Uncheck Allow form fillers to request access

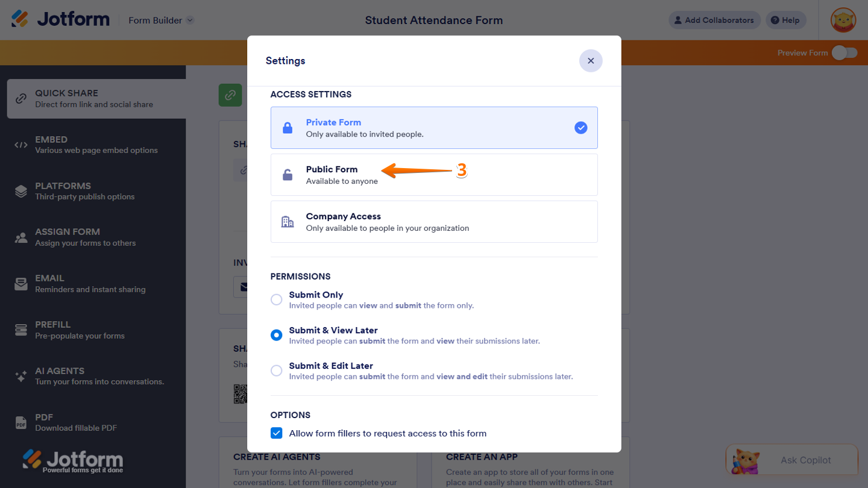(x=276, y=433)
